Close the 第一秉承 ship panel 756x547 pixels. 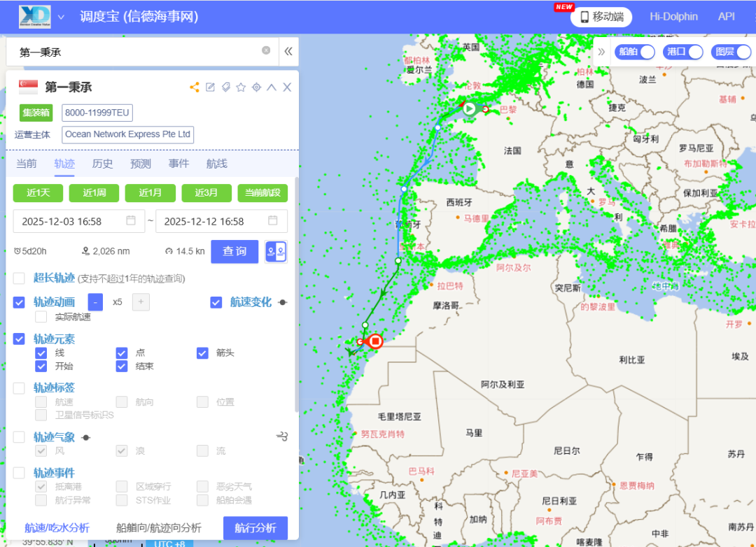pyautogui.click(x=287, y=87)
